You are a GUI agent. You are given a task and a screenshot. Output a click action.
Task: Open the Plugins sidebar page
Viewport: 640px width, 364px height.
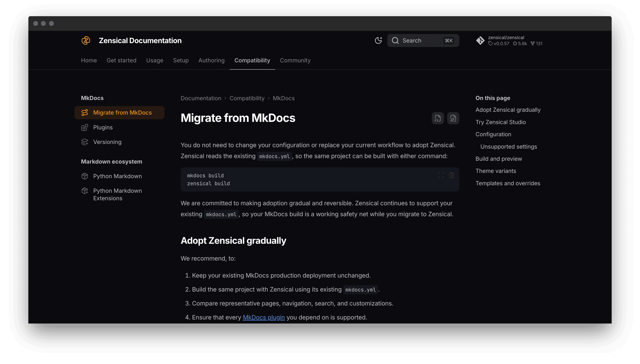coord(103,128)
